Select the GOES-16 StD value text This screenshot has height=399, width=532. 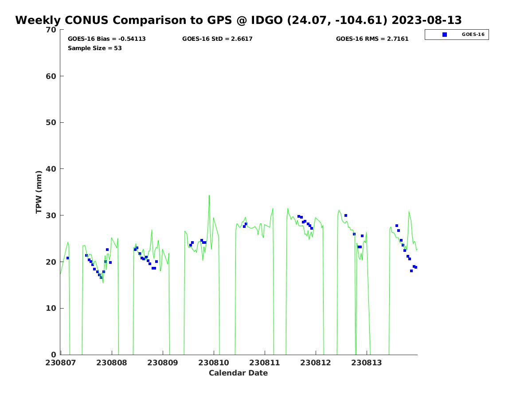(217, 39)
